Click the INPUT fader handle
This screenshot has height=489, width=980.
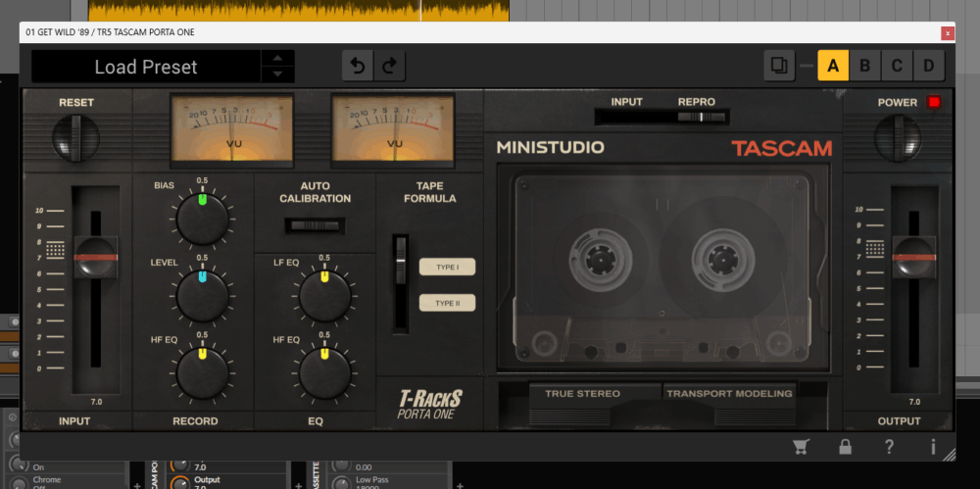coord(96,257)
